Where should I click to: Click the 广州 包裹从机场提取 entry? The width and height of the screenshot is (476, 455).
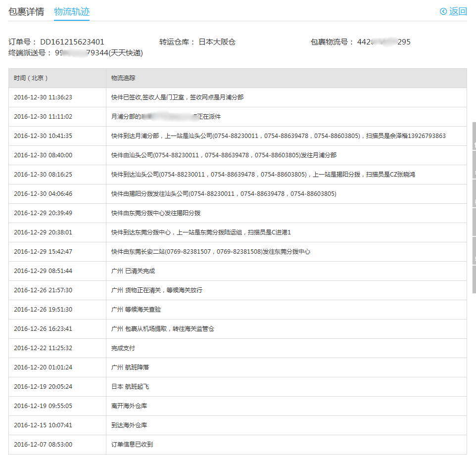pos(163,329)
